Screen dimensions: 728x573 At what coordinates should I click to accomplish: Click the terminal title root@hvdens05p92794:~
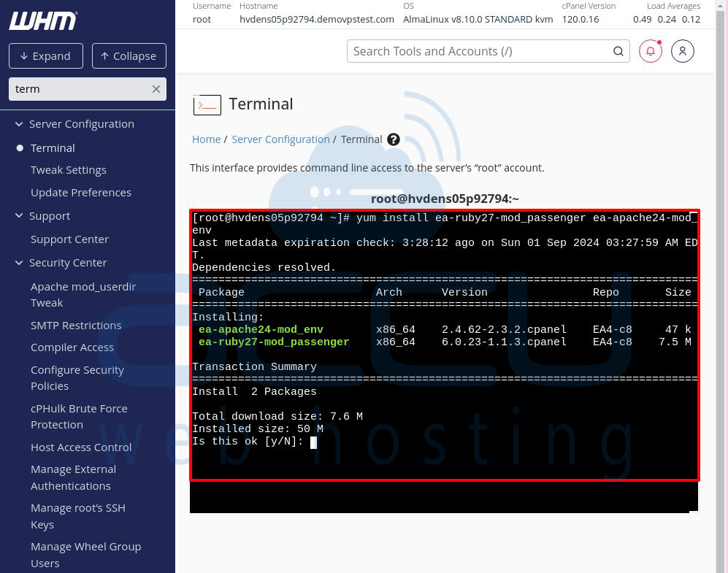tap(445, 199)
